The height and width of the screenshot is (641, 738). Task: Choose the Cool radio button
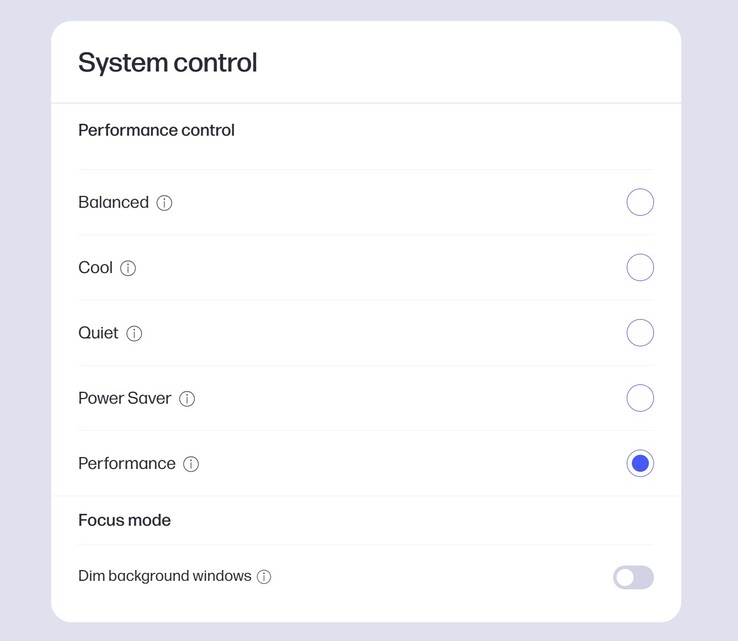pos(640,268)
